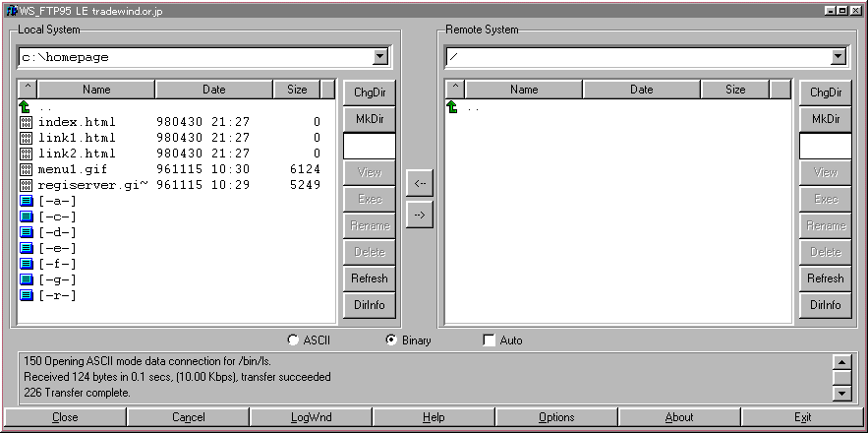Click the remote Refresh button
Image resolution: width=868 pixels, height=433 pixels.
(x=826, y=278)
